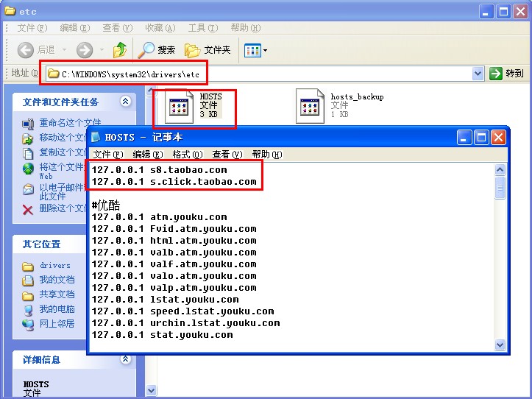Click the Back navigation arrow icon

[26, 50]
